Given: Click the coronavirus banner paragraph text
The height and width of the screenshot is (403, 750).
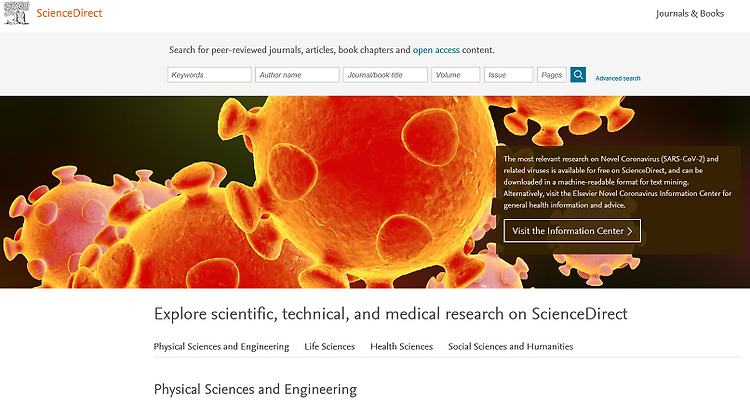Looking at the screenshot, I should coord(617,182).
